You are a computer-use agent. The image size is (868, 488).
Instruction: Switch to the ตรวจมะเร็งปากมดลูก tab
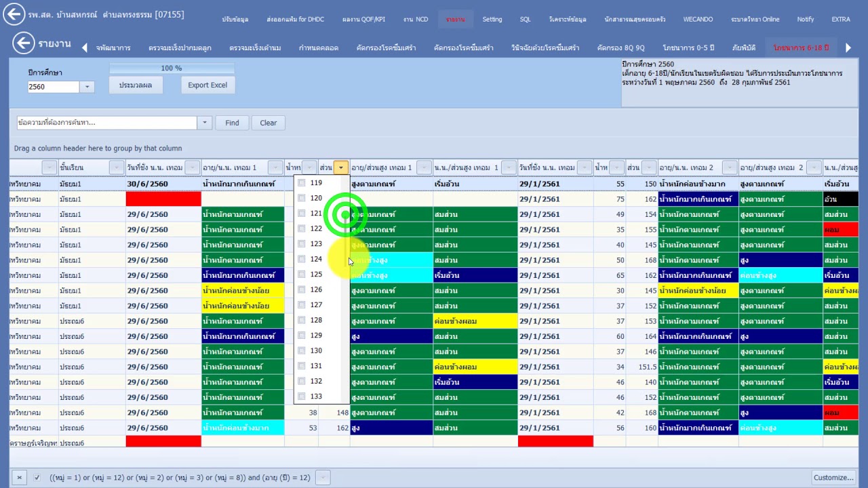coord(180,47)
